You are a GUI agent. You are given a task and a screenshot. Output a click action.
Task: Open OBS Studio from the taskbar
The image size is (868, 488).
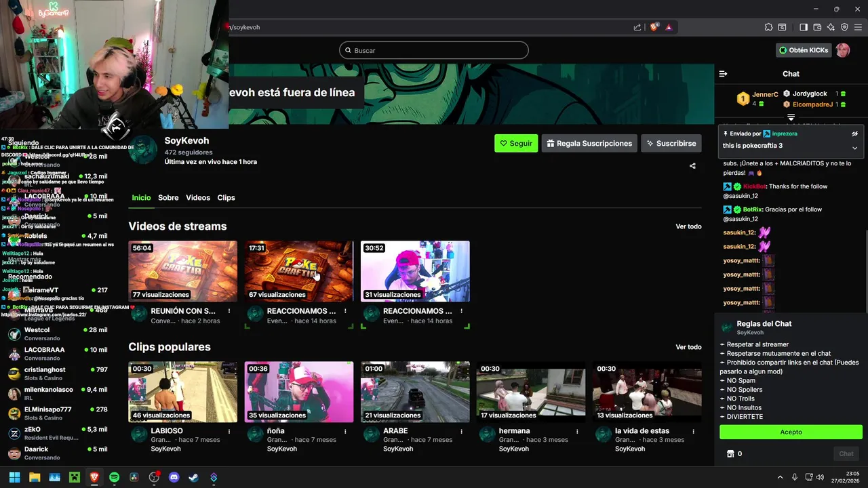154,477
